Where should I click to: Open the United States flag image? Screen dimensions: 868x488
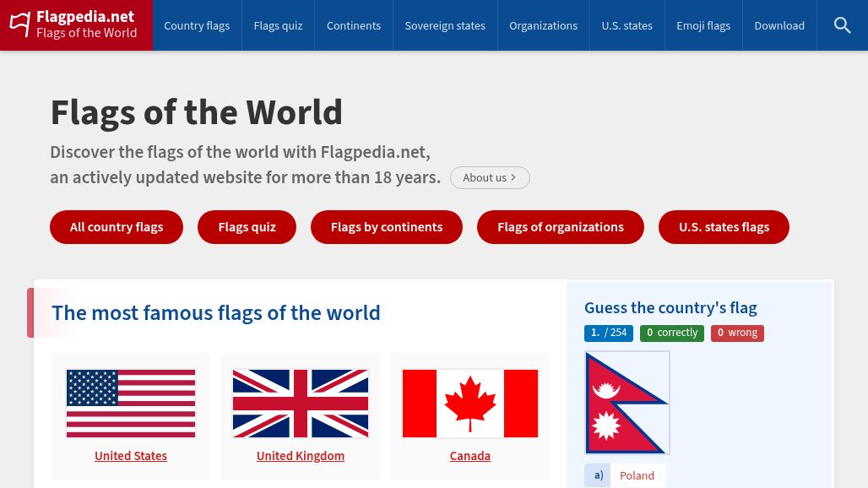131,404
